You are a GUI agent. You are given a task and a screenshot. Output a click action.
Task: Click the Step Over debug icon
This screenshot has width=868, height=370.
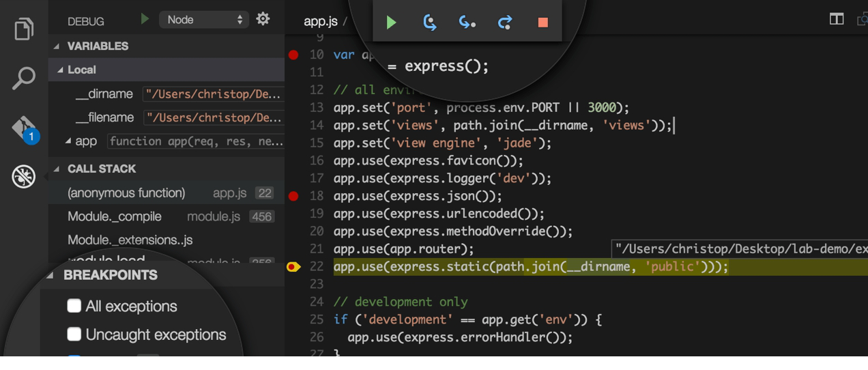(x=430, y=23)
